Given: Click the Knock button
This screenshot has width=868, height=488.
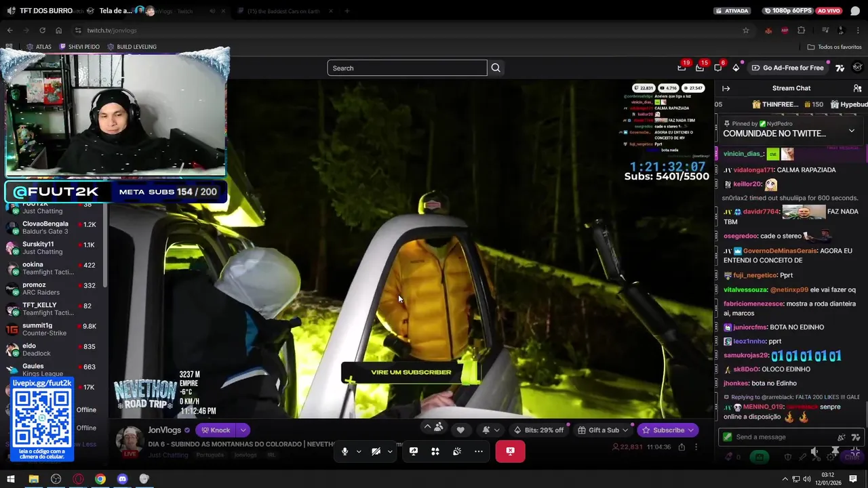Looking at the screenshot, I should click(x=216, y=430).
